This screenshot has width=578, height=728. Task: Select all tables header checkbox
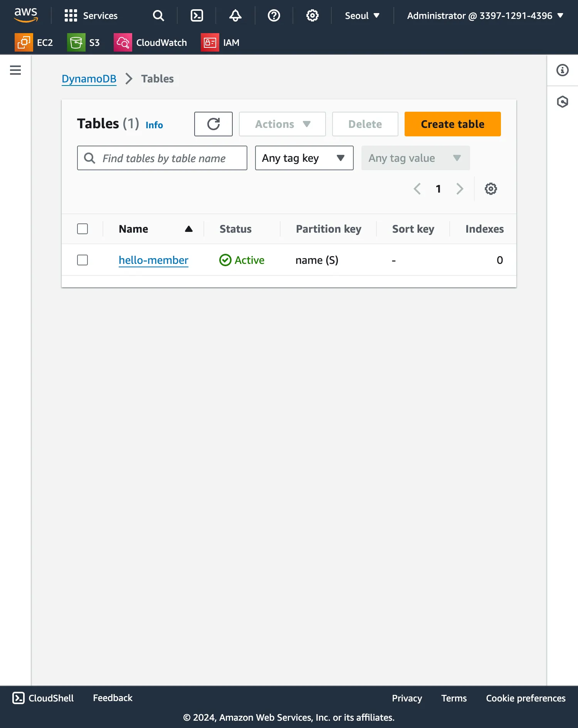click(x=82, y=229)
